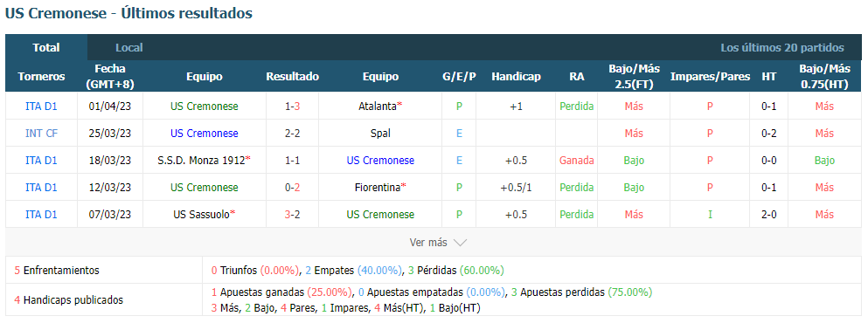View the 0-2 result against Fiorentina
The height and width of the screenshot is (323, 868).
pos(292,188)
